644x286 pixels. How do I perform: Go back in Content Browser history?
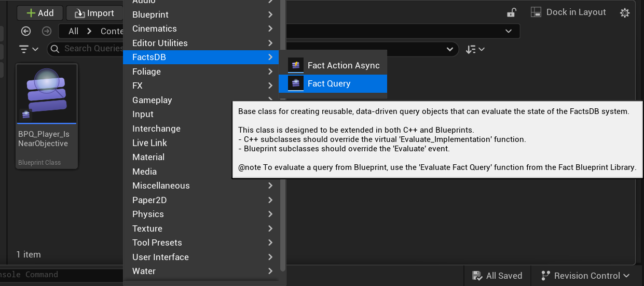click(x=26, y=31)
